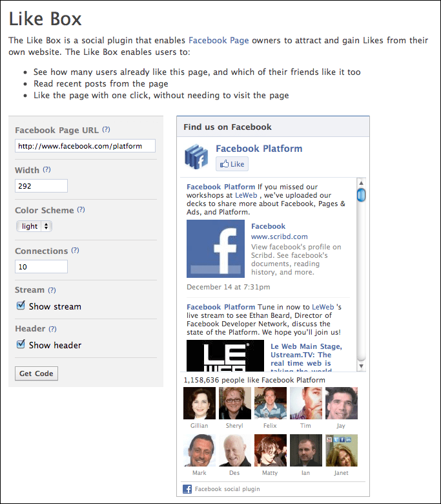Click Sheryl's profile photo

click(235, 403)
